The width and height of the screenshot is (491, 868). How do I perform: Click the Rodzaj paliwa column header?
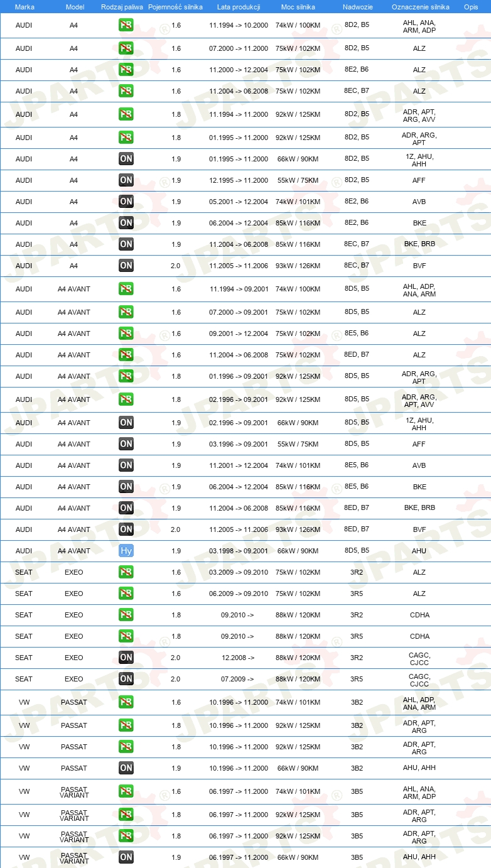pyautogui.click(x=122, y=7)
